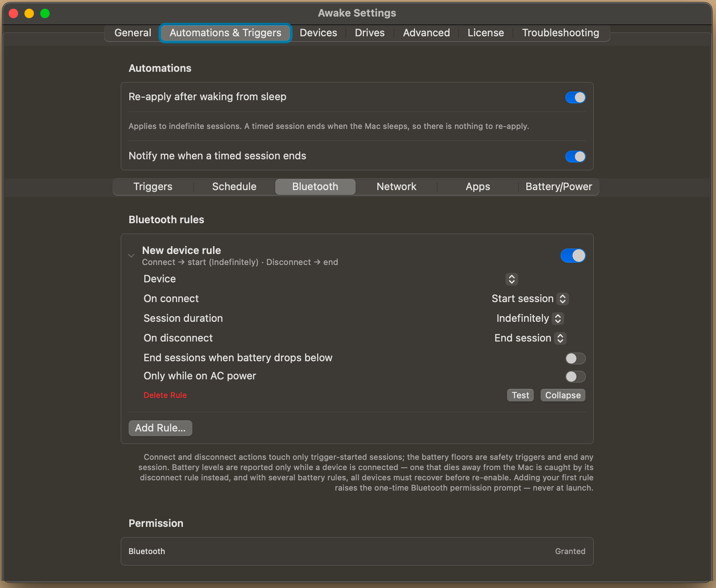Open the Battery/Power segment

pos(558,187)
